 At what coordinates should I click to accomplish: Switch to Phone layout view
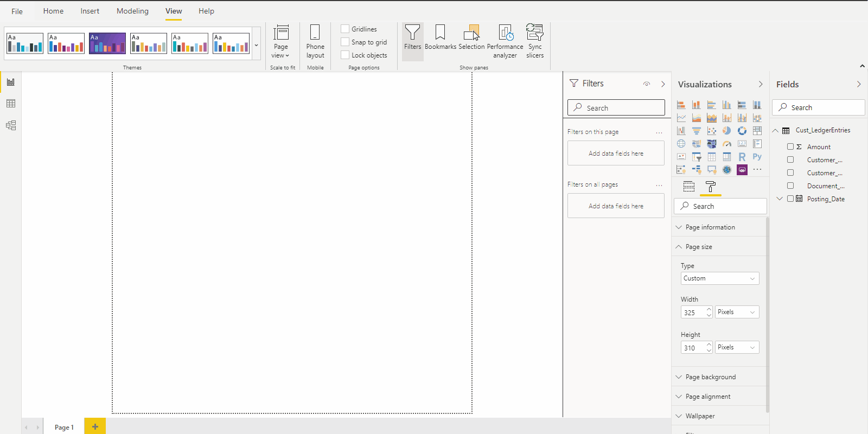pos(315,41)
